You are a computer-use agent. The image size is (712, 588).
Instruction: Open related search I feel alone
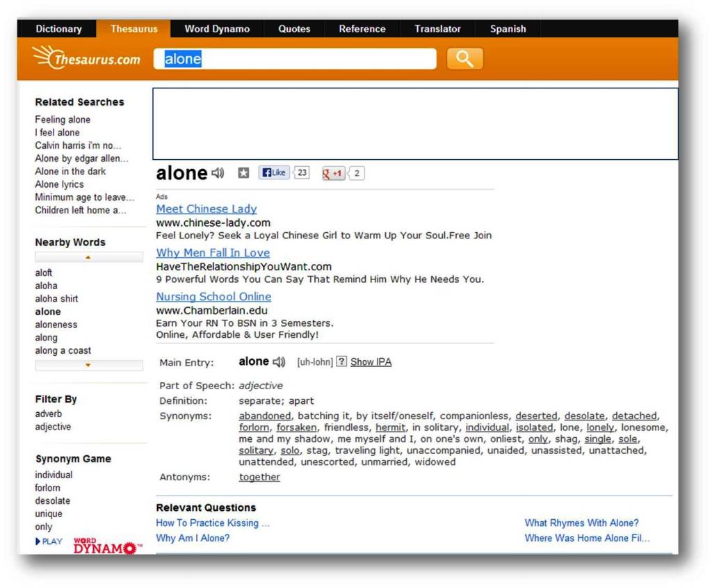point(57,133)
